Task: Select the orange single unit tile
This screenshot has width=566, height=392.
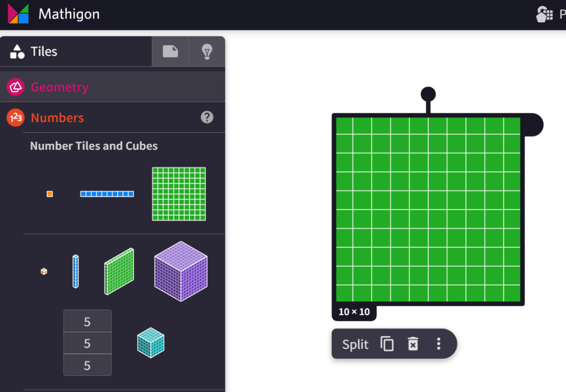Action: 50,194
